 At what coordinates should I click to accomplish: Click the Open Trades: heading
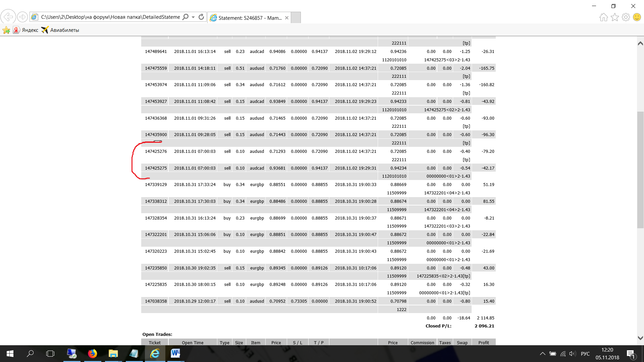pos(157,335)
